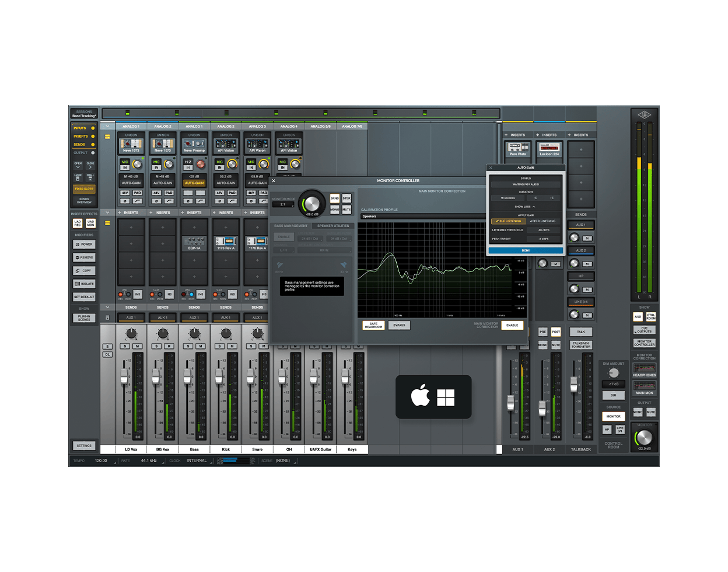Open the Clock Internal dropdown

click(198, 461)
